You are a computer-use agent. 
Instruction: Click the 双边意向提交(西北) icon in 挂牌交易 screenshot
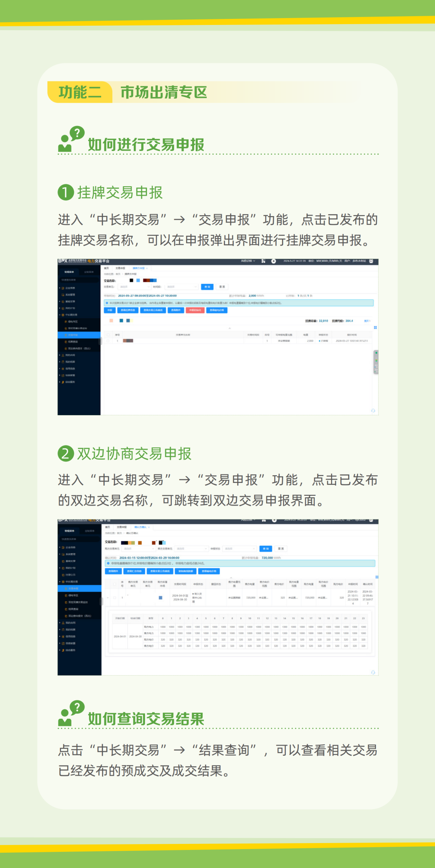pyautogui.click(x=66, y=348)
